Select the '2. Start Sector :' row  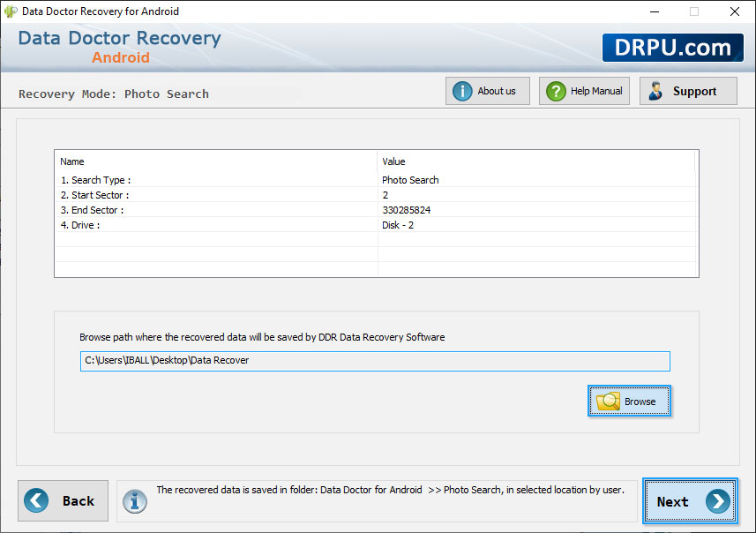point(376,195)
